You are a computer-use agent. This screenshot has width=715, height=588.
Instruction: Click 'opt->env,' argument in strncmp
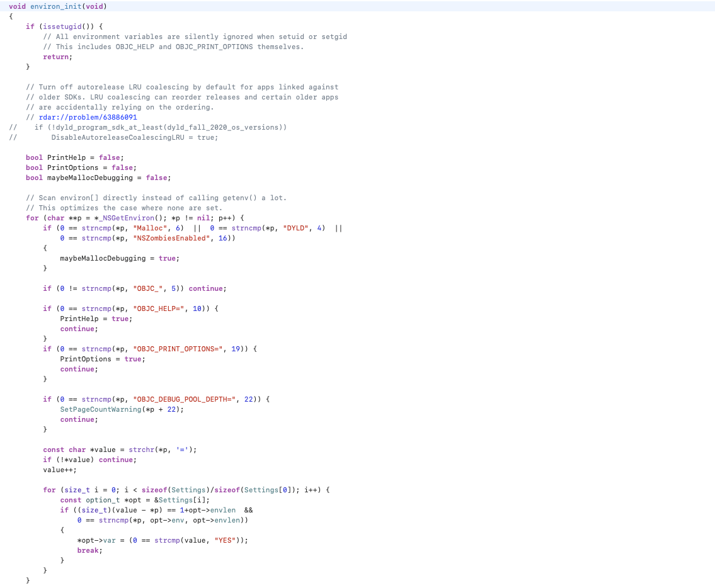pos(169,520)
